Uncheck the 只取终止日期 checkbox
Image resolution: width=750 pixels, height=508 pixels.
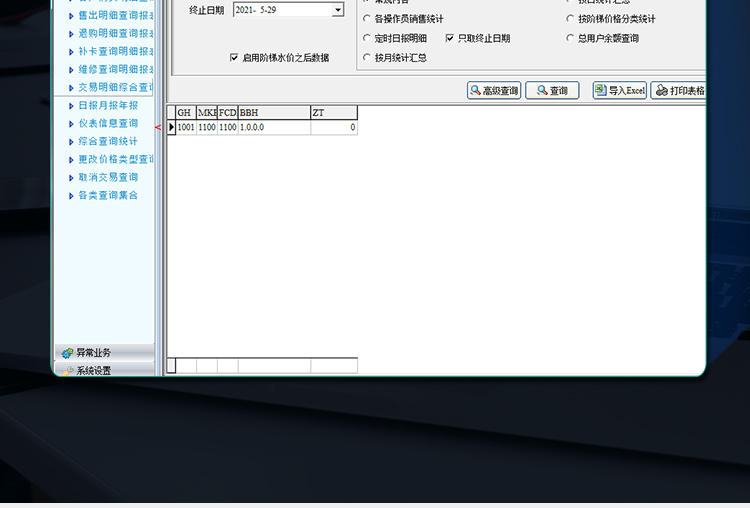pos(450,38)
